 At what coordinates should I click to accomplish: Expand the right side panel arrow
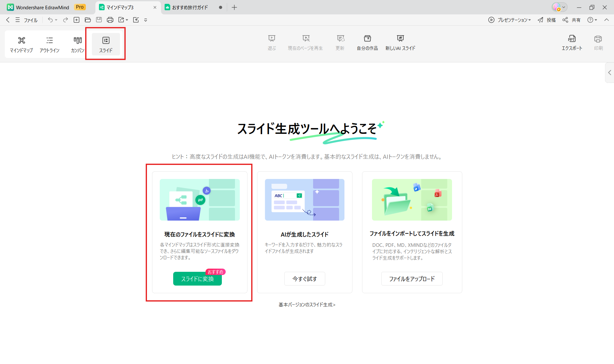tap(610, 73)
